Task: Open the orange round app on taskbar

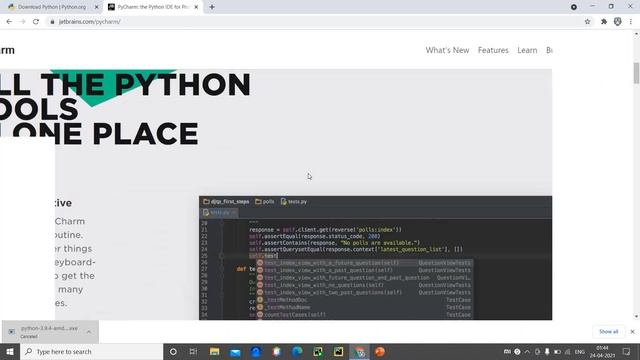Action: click(380, 351)
